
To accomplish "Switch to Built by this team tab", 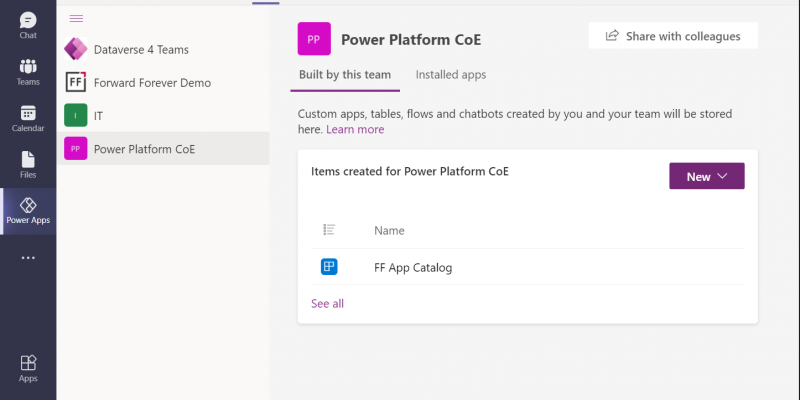I will (345, 75).
